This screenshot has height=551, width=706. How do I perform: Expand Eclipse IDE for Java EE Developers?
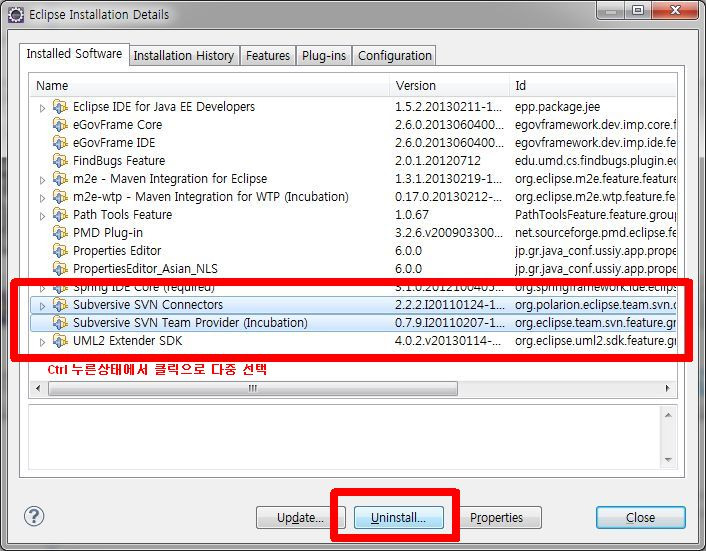[x=42, y=108]
